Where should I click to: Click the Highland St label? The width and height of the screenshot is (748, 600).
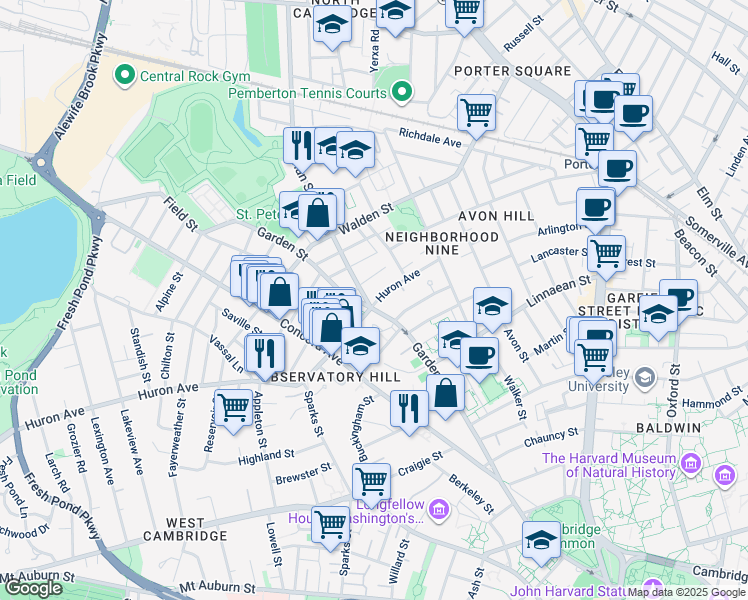[266, 457]
